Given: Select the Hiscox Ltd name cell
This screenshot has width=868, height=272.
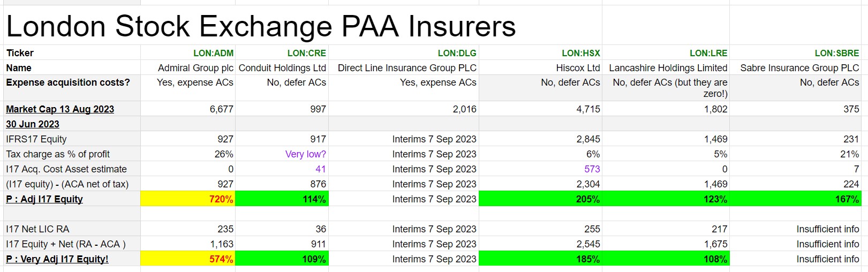Looking at the screenshot, I should click(x=578, y=68).
